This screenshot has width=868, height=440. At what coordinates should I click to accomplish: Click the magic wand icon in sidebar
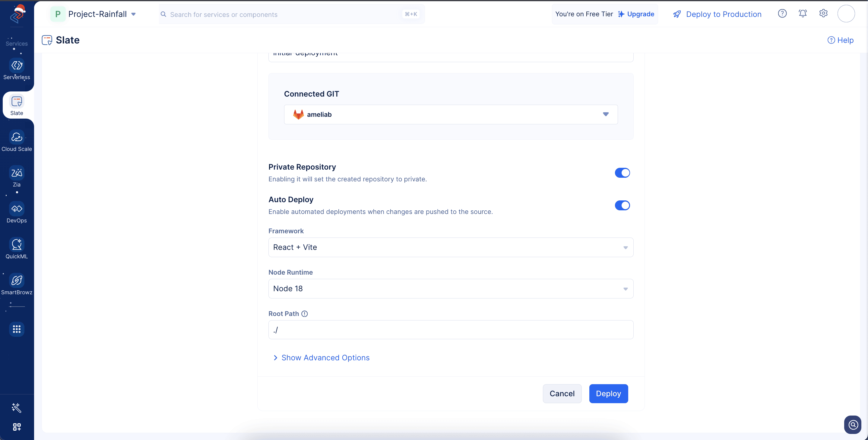(17, 408)
